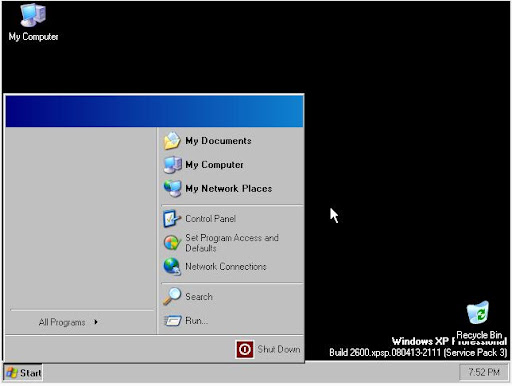Expand All Programs arrow
Viewport: 512px width, 386px height.
pos(96,322)
